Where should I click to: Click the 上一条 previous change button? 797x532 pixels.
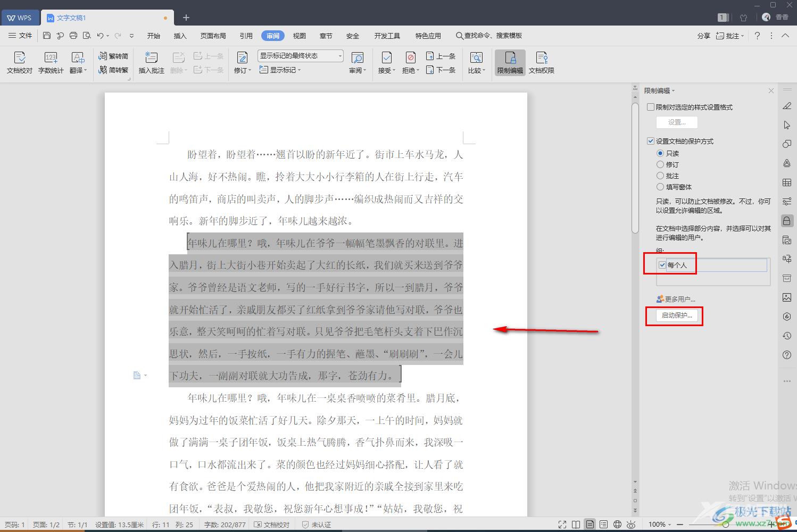point(441,56)
